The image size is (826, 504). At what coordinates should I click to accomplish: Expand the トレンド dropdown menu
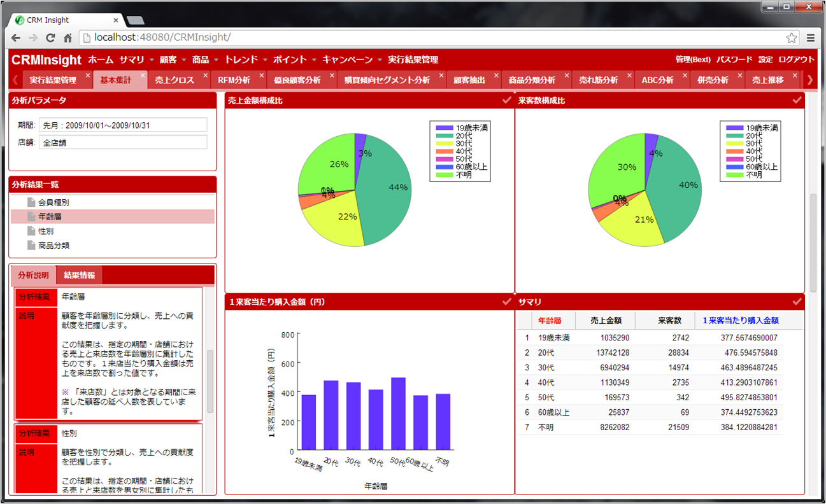pyautogui.click(x=246, y=60)
